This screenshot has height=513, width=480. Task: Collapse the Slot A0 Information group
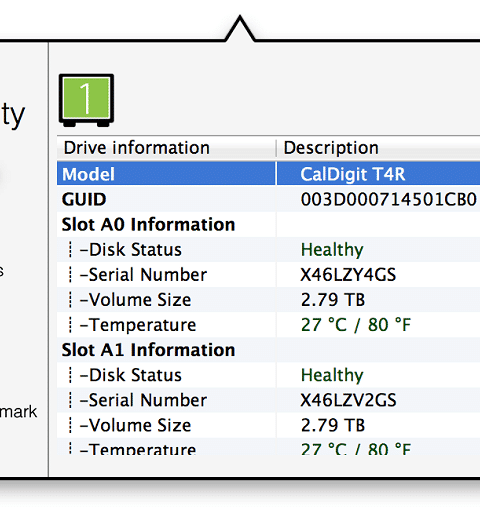[148, 224]
